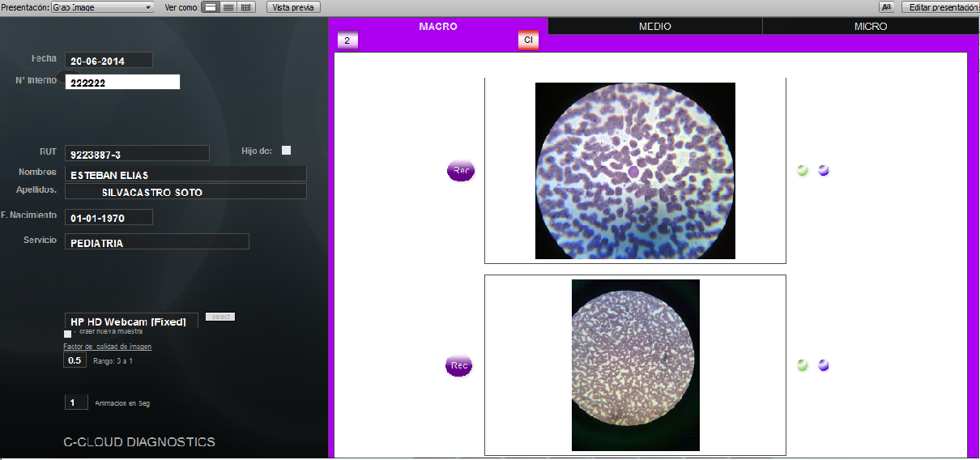Screen dimensions: 980x460
Task: Click the Fecha field showing 20-06-2014
Action: [109, 61]
